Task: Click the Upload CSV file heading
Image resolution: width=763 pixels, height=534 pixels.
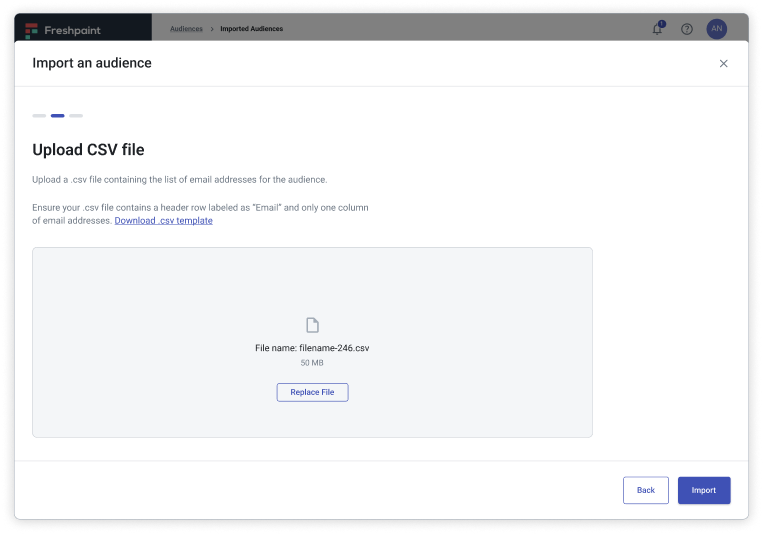Action: (x=88, y=150)
